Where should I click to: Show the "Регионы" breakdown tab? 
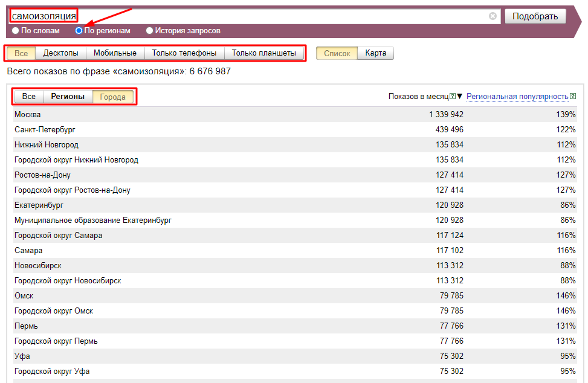[x=68, y=97]
